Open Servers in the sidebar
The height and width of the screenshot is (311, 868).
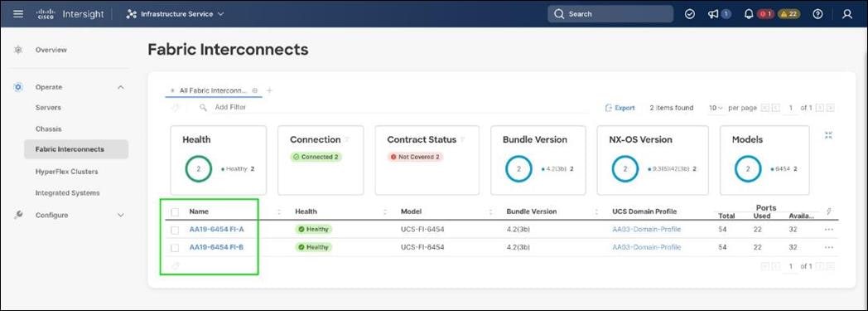[x=48, y=108]
